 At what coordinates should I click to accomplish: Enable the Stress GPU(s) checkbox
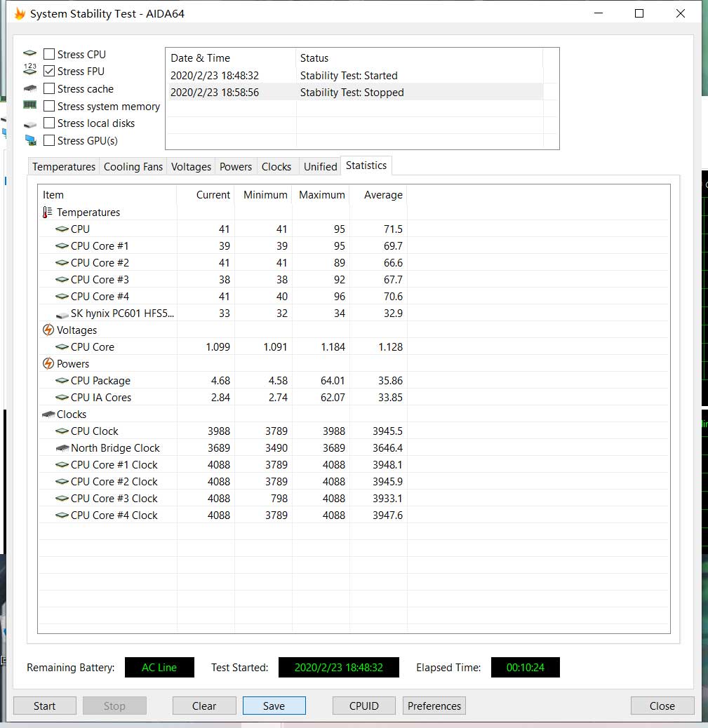click(x=49, y=140)
